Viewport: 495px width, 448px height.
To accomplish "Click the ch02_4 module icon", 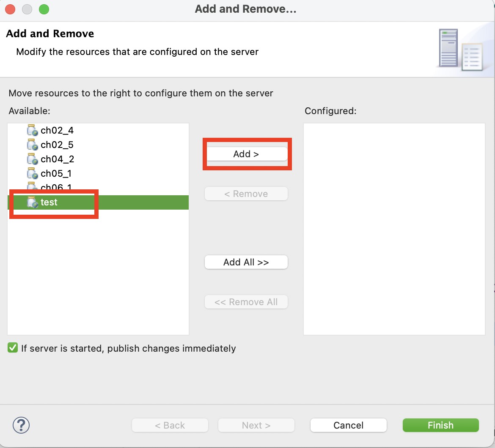I will coord(32,131).
